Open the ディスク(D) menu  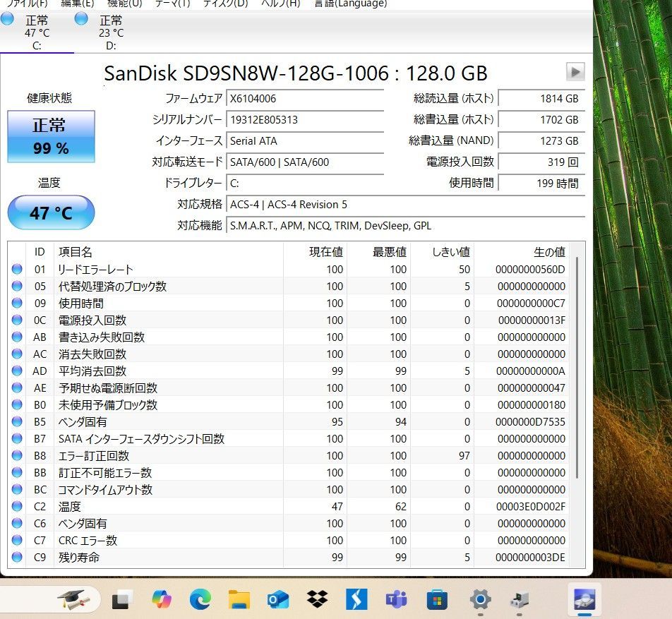pos(225,4)
